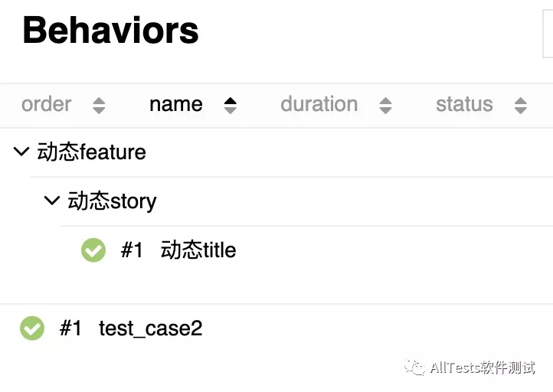Sort results by name column
This screenshot has width=553, height=392.
pos(176,105)
